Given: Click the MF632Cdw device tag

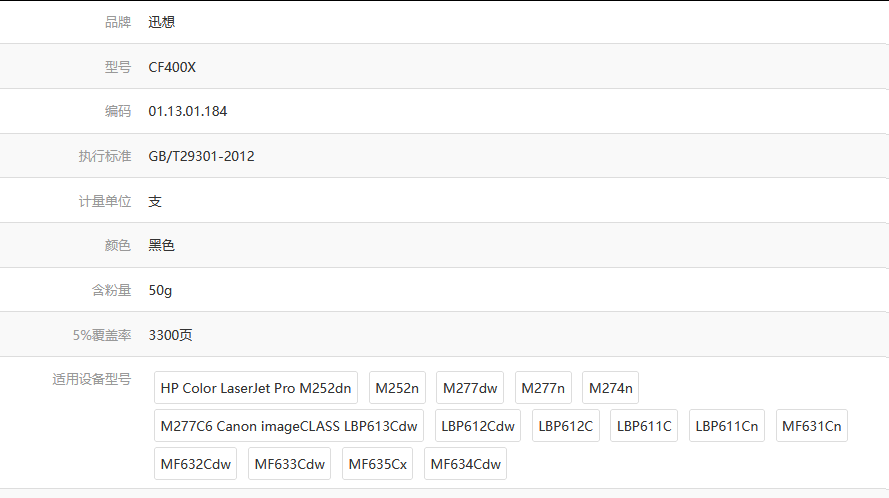Looking at the screenshot, I should pyautogui.click(x=196, y=464).
